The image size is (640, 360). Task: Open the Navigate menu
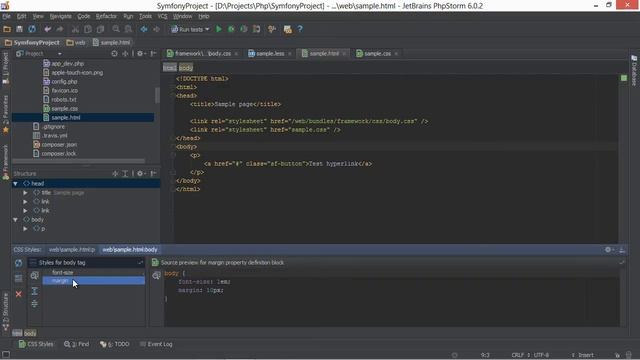(x=60, y=16)
